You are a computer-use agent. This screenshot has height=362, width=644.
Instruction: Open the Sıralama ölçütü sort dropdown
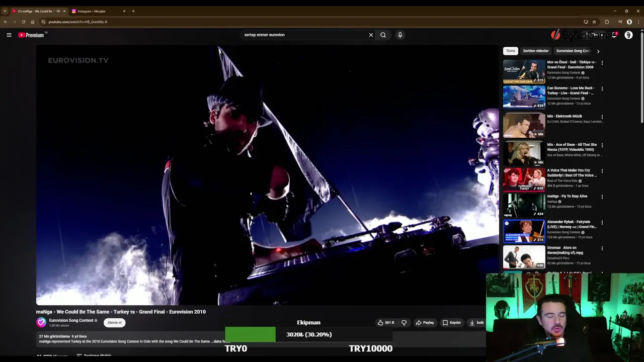pyautogui.click(x=94, y=356)
